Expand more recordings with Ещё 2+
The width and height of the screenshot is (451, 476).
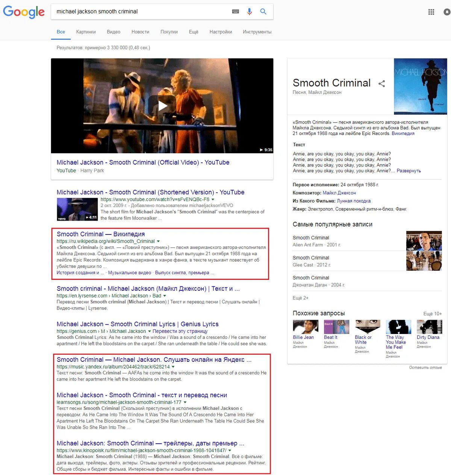pyautogui.click(x=301, y=298)
